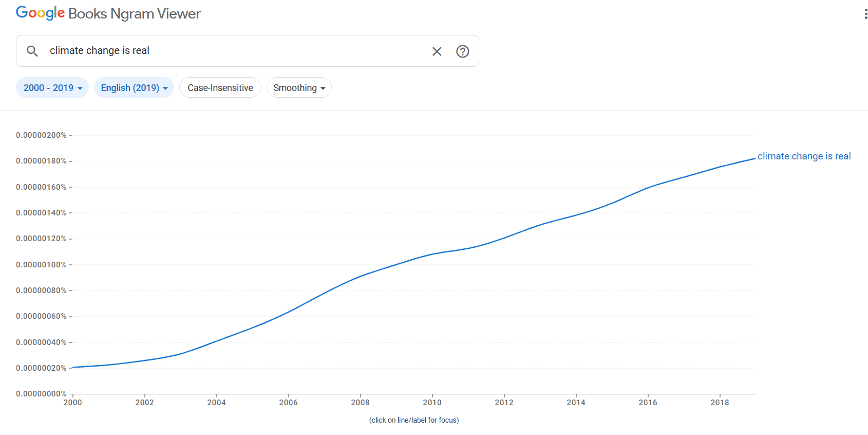The width and height of the screenshot is (868, 435).
Task: Click the 2004 x-axis label
Action: point(216,403)
